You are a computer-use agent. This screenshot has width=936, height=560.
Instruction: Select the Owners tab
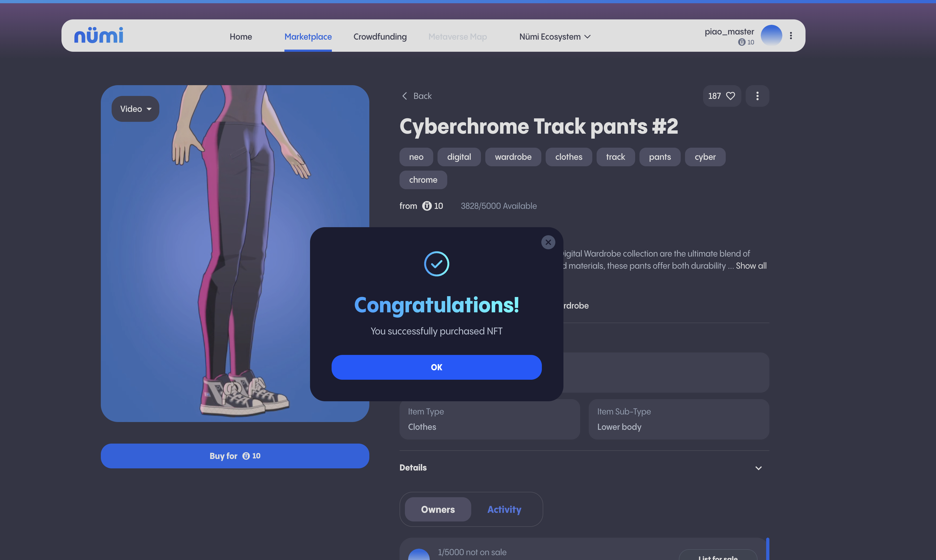click(x=438, y=509)
